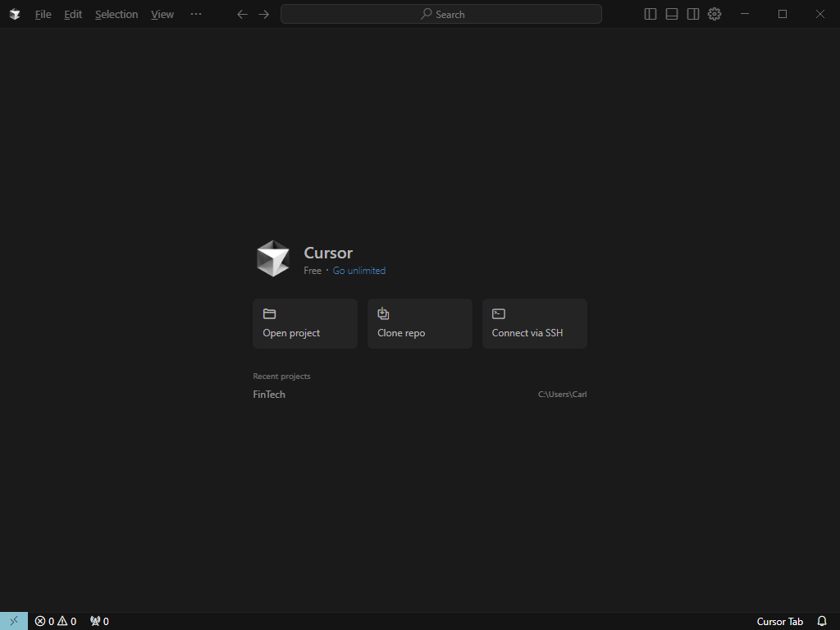Open settings via the gear icon
Screen dimensions: 840x630
(714, 14)
